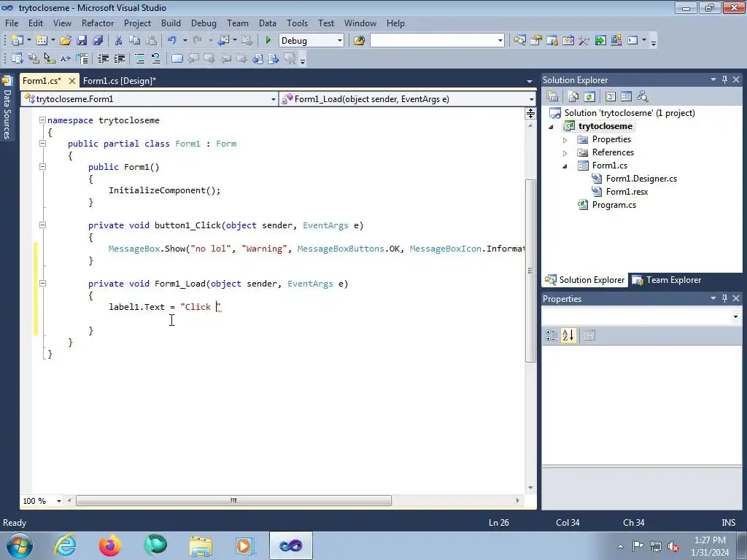Click the Add New Item toolbar icon
The image size is (747, 560).
coord(42,41)
